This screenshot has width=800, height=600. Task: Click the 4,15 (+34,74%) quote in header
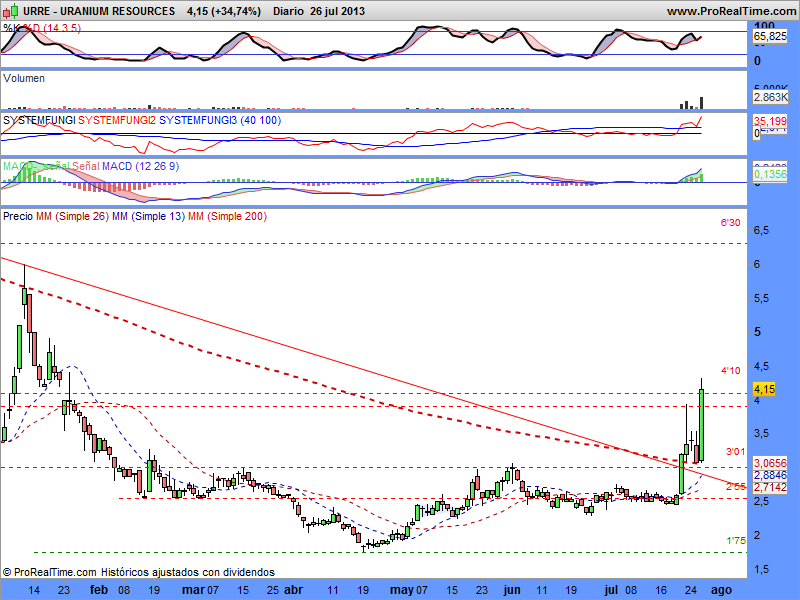coord(224,11)
